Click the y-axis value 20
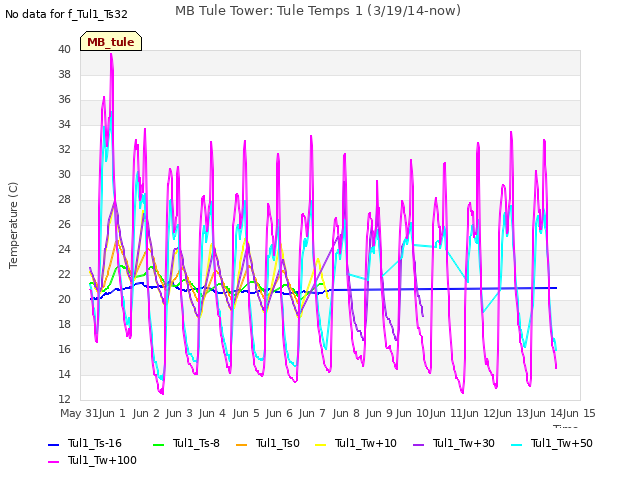 (64, 299)
